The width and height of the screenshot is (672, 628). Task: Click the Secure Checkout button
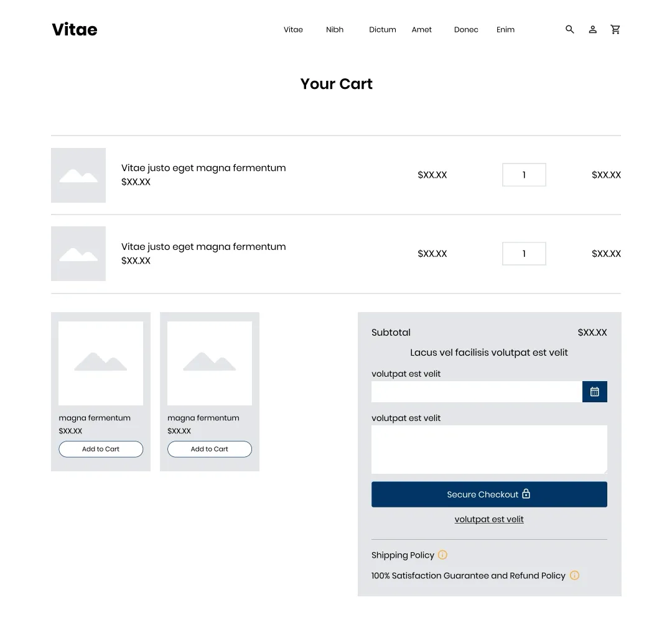point(490,494)
